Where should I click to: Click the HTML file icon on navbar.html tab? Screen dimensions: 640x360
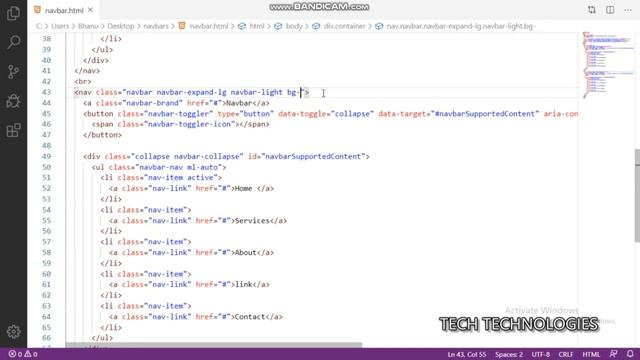[x=38, y=10]
